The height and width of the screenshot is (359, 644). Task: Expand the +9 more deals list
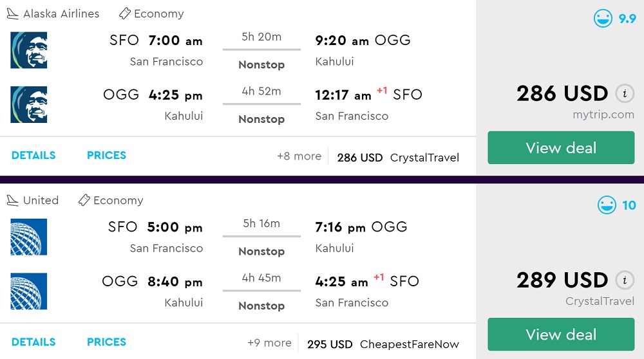[x=269, y=343]
